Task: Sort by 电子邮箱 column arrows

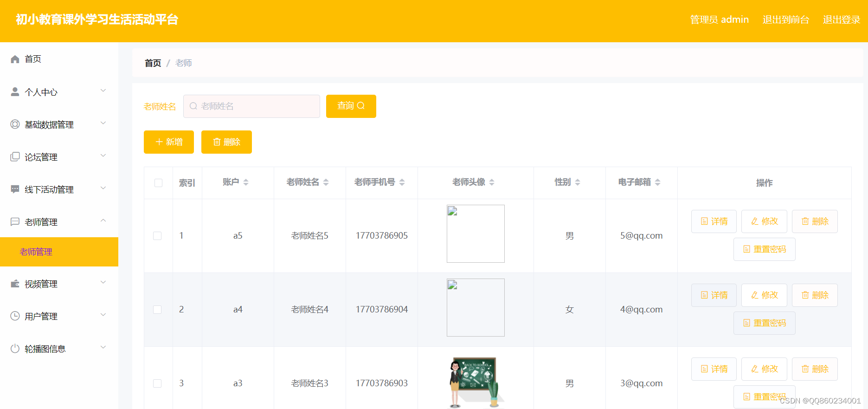Action: 658,182
